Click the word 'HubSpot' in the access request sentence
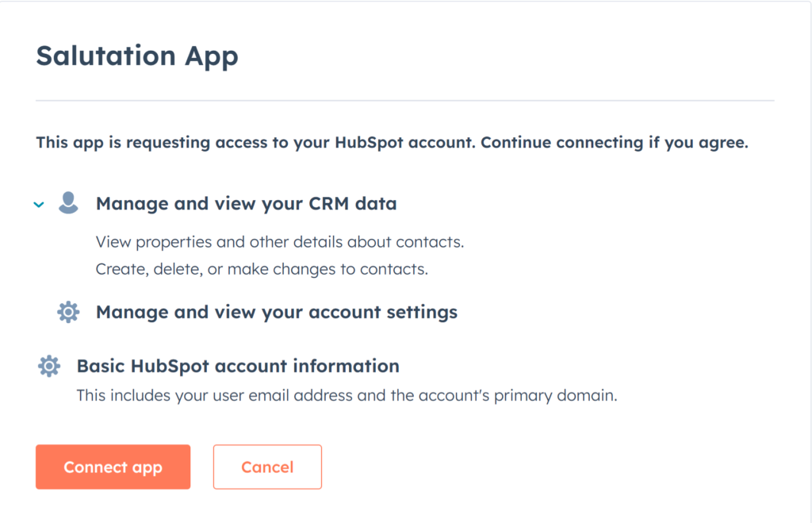812x523 pixels. click(369, 143)
